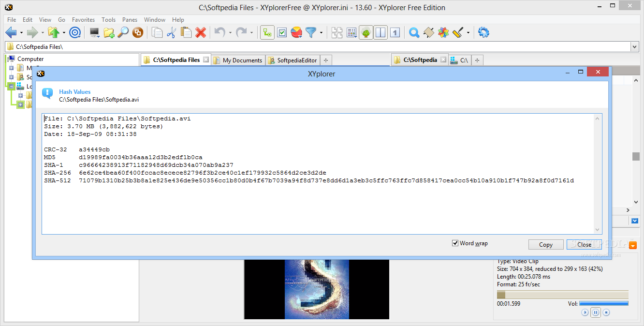Open the Favorites menu

coord(83,20)
